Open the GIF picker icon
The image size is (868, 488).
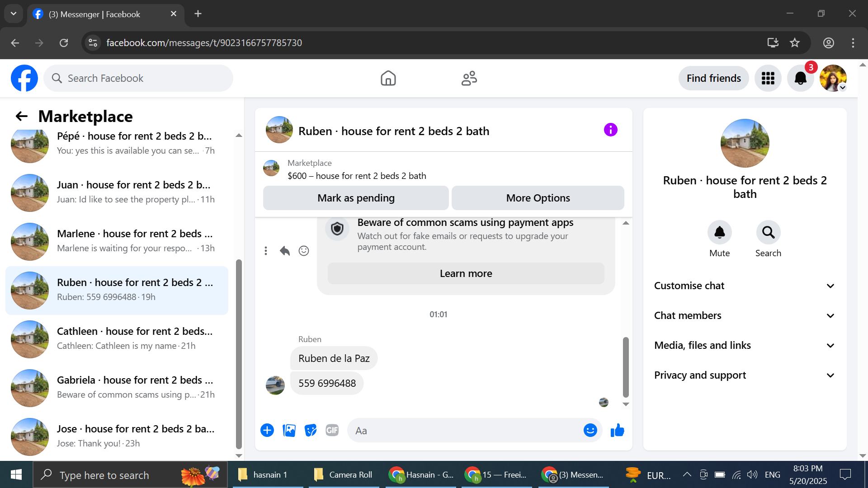(x=332, y=430)
